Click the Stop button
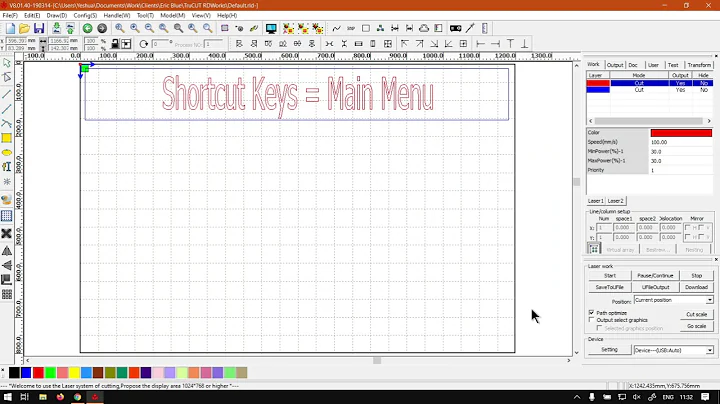Viewport: 720px width, 404px height. 697,276
